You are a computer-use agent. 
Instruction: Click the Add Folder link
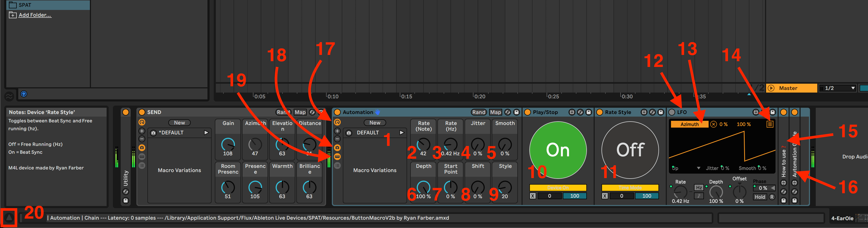[35, 15]
